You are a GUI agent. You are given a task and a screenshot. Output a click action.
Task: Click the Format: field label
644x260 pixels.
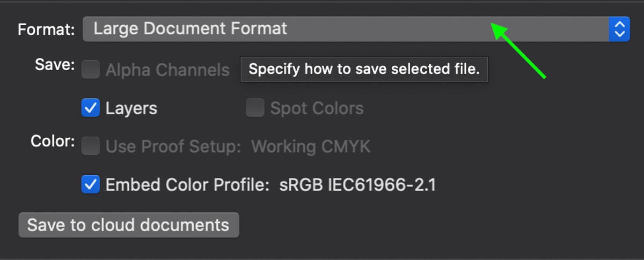[47, 29]
